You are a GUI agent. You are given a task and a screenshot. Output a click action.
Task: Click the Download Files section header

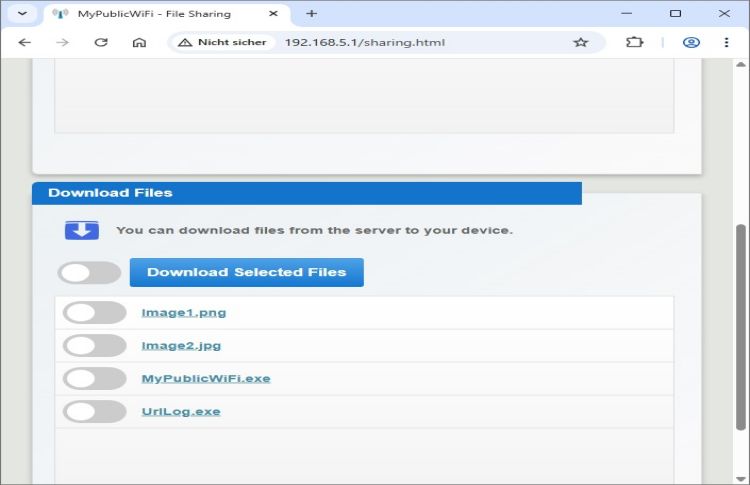click(x=307, y=193)
